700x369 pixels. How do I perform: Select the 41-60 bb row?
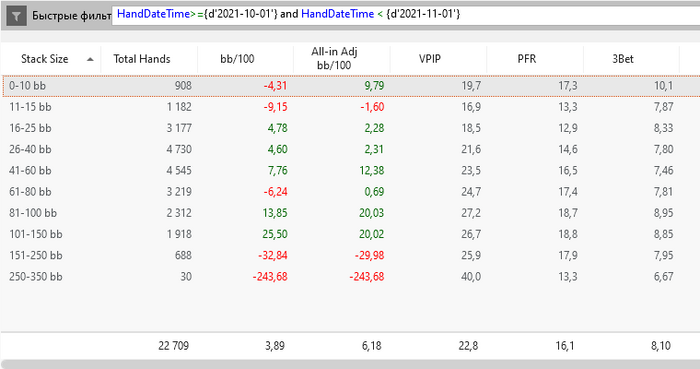350,170
